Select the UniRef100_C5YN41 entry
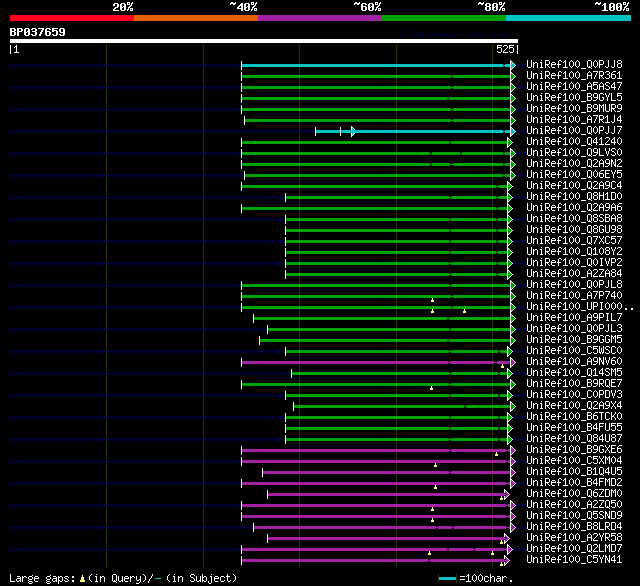Viewport: 640px width, 586px height. point(574,560)
